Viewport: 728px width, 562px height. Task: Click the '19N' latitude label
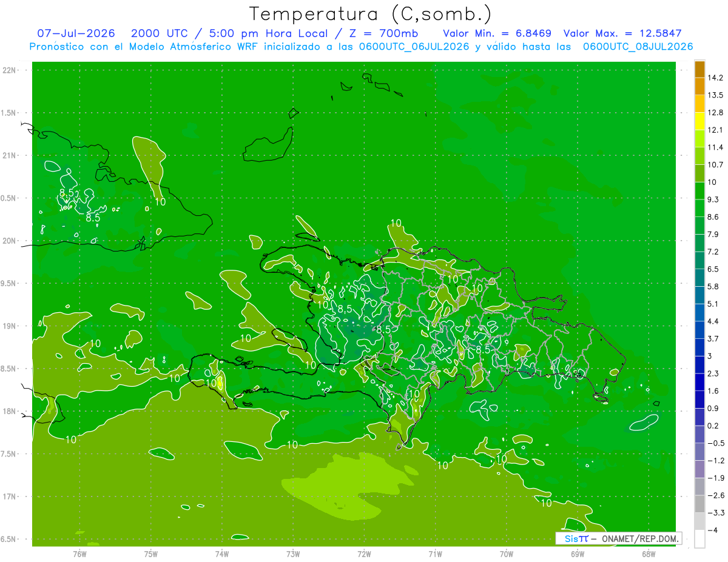pos(10,326)
